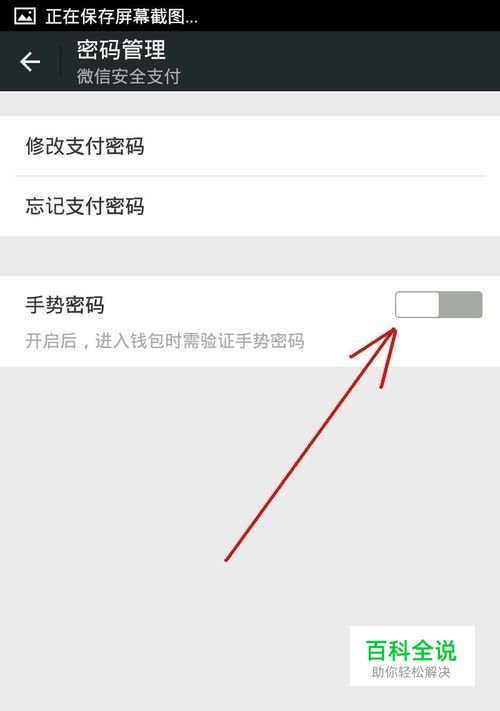Tap the gray half of gesture password toggle

pyautogui.click(x=460, y=304)
